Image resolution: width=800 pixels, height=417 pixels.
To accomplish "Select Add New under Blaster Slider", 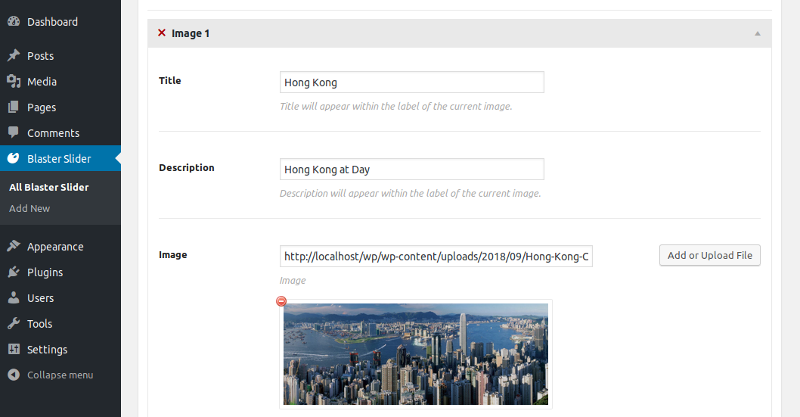I will 30,208.
